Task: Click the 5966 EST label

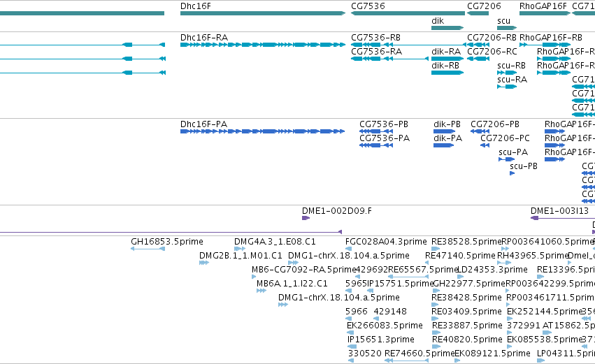Action: tap(357, 312)
